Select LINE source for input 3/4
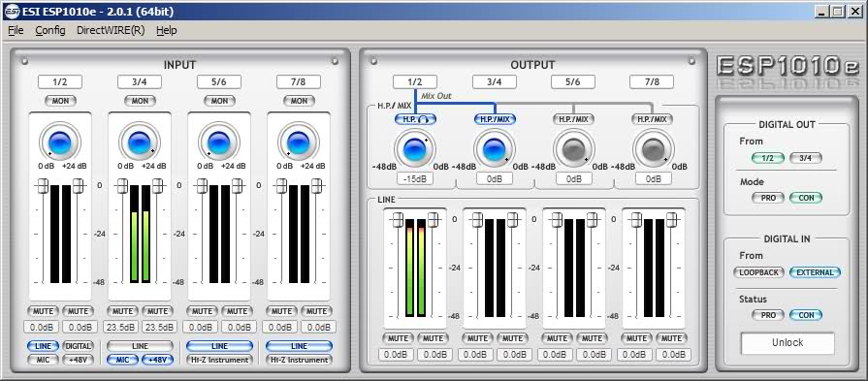The image size is (868, 381). click(140, 346)
